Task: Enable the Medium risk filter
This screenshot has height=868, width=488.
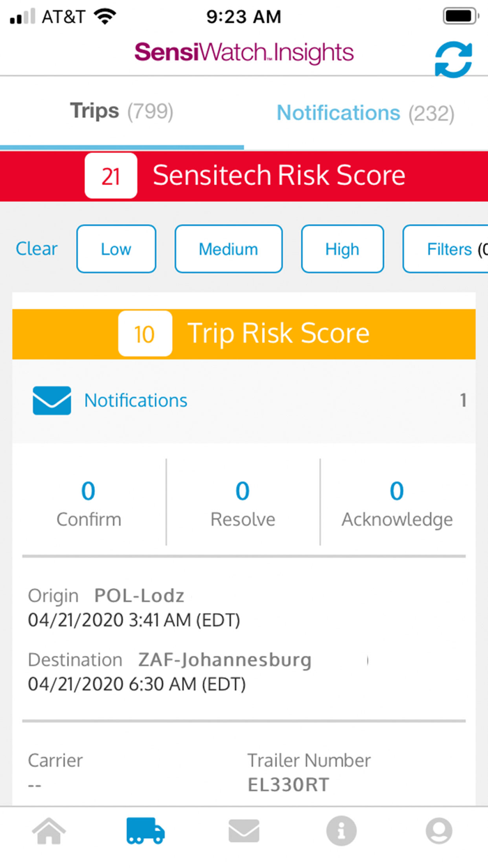Action: point(228,248)
